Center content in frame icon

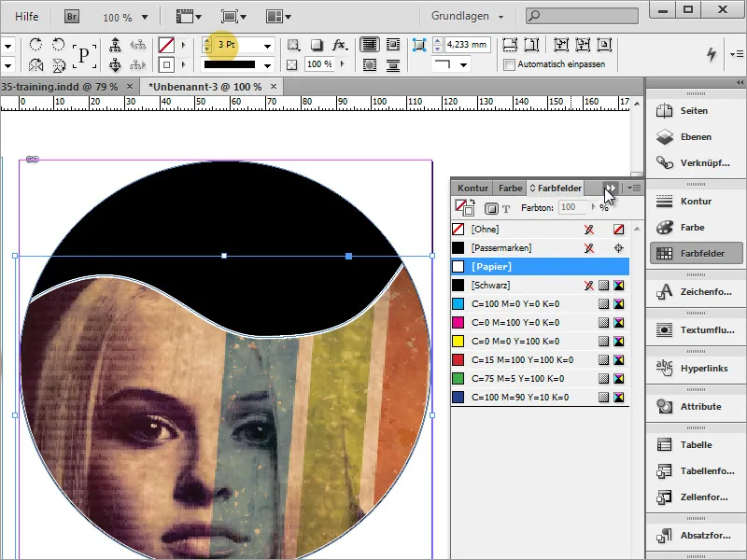click(x=604, y=45)
